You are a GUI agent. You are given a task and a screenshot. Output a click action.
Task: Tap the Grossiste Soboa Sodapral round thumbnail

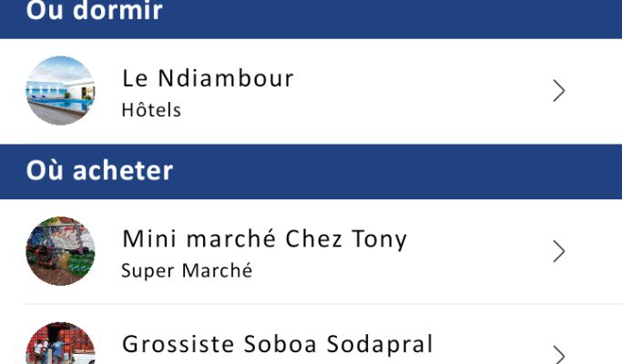click(60, 346)
